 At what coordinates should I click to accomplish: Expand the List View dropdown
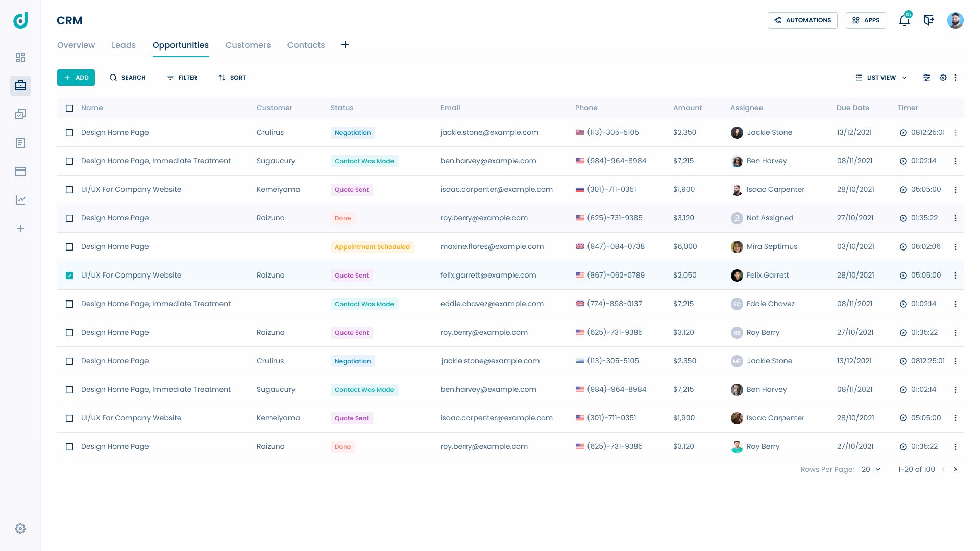pyautogui.click(x=881, y=78)
